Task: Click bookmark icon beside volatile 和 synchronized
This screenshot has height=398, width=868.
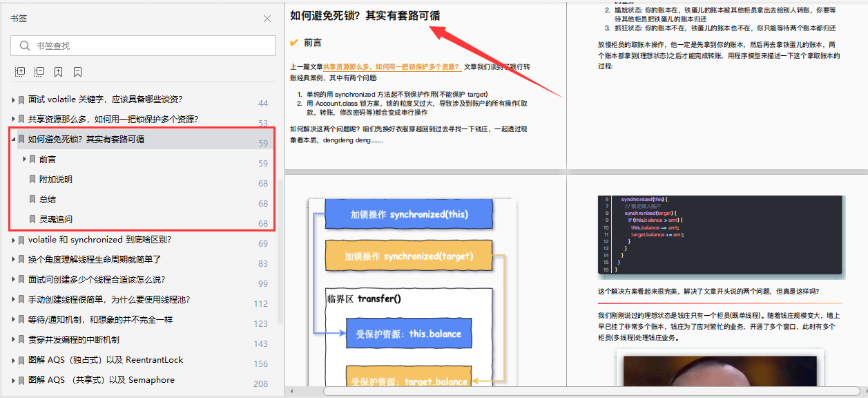Action: coord(21,240)
